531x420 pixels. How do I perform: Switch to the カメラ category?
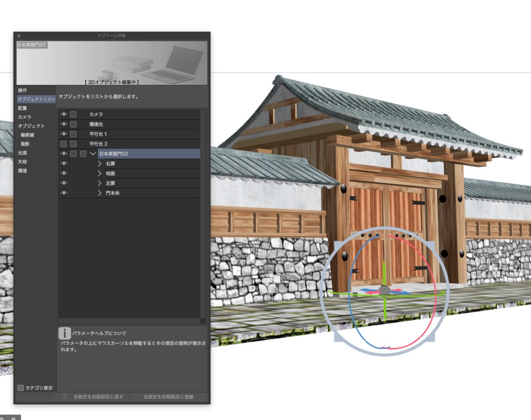pyautogui.click(x=23, y=117)
